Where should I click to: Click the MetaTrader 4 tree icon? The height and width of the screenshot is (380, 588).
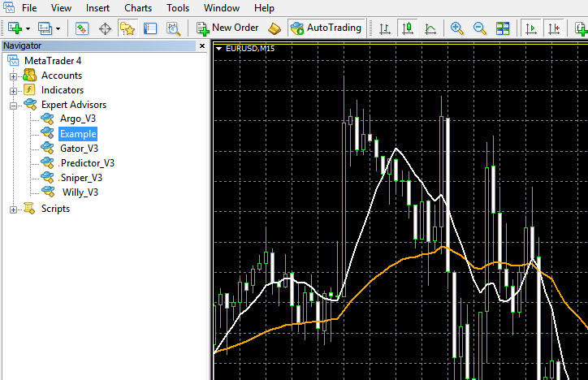(13, 60)
